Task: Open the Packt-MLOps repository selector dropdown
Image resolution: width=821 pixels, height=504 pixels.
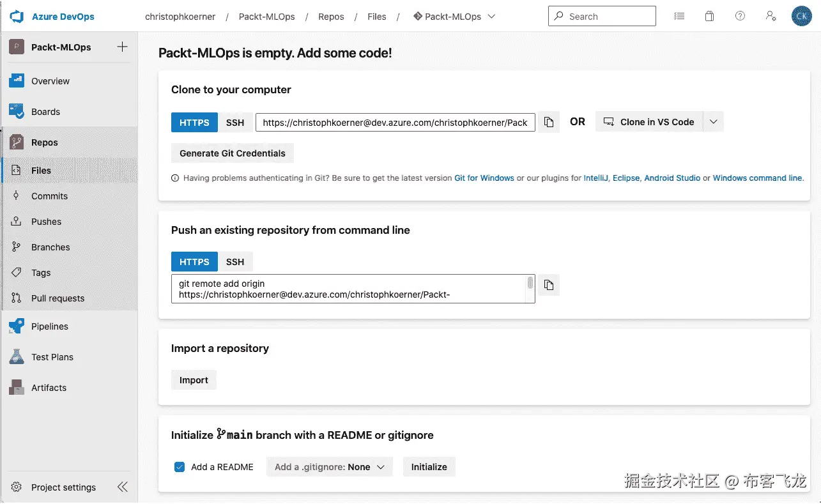Action: pyautogui.click(x=454, y=17)
